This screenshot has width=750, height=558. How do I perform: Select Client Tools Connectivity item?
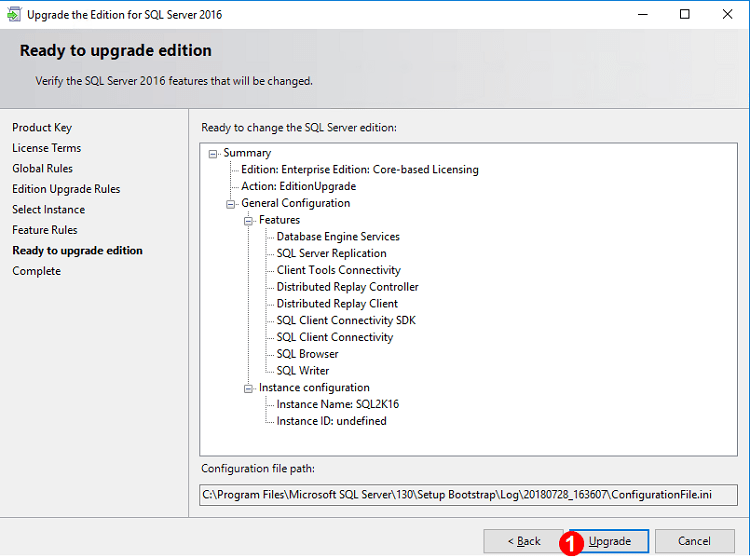coord(339,270)
